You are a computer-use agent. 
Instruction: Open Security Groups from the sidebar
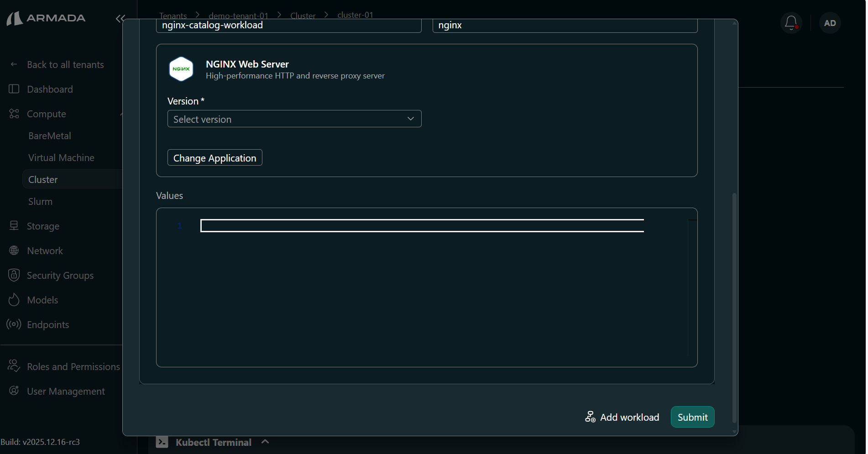click(x=60, y=275)
